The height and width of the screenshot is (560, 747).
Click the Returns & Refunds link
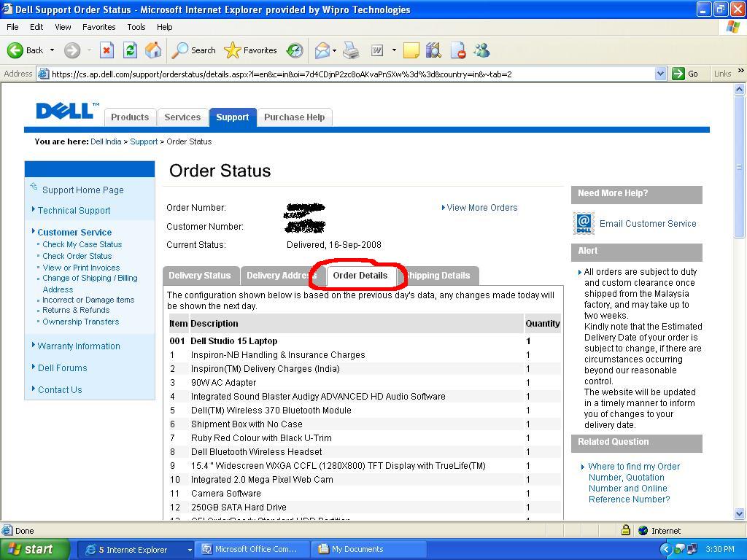(76, 310)
